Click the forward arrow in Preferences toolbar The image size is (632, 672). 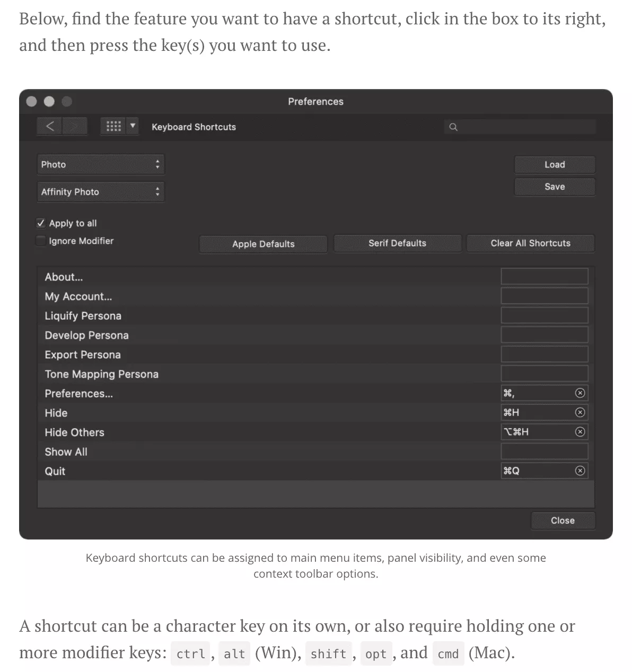[74, 126]
